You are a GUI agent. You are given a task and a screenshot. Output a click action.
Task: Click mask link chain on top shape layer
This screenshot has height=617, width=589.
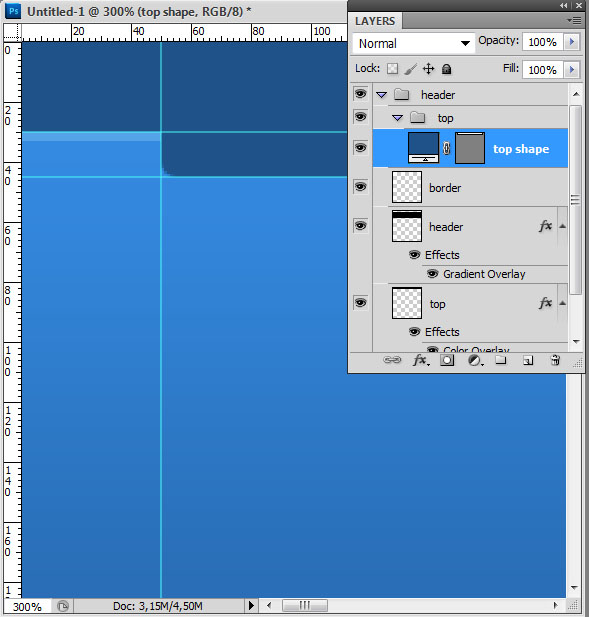447,148
